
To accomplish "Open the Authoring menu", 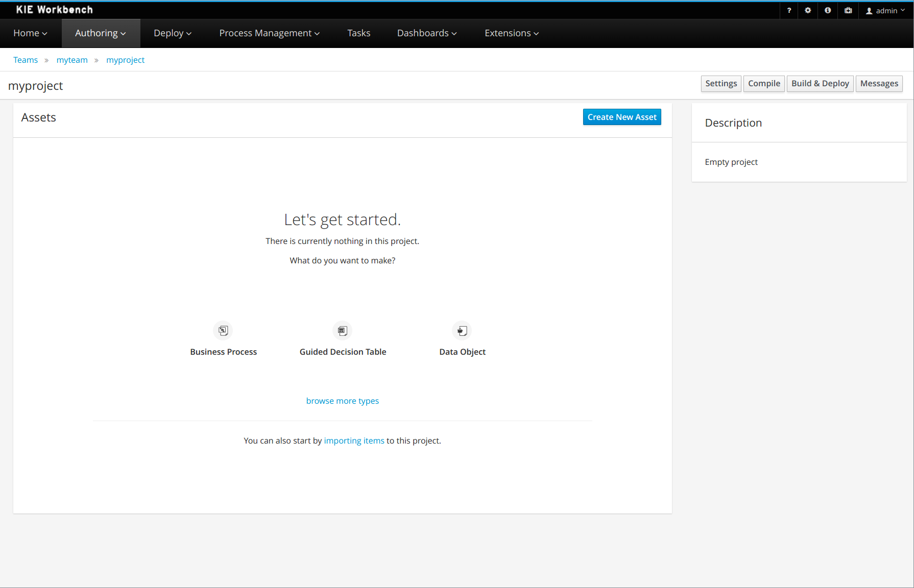I will [100, 33].
